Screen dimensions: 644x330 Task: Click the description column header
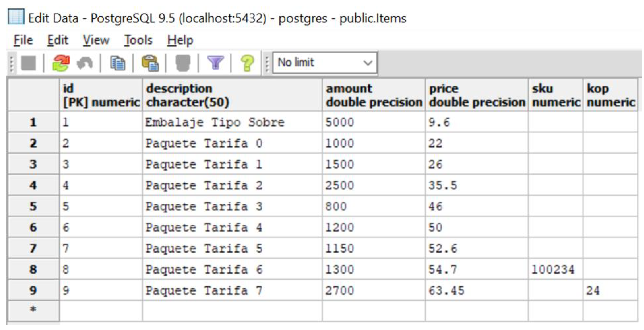232,95
